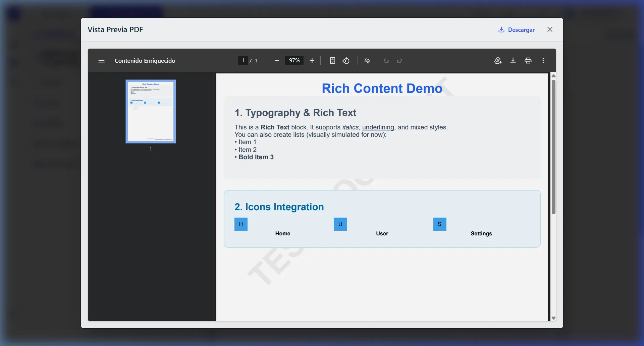The height and width of the screenshot is (346, 644).
Task: Click the blue S Settings icon
Action: [440, 224]
